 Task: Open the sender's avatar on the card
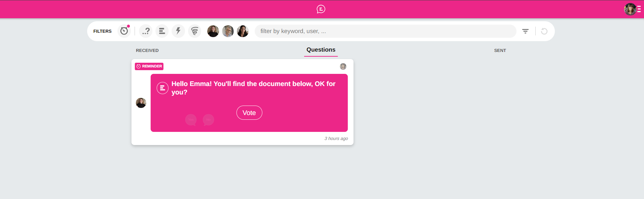[x=141, y=103]
